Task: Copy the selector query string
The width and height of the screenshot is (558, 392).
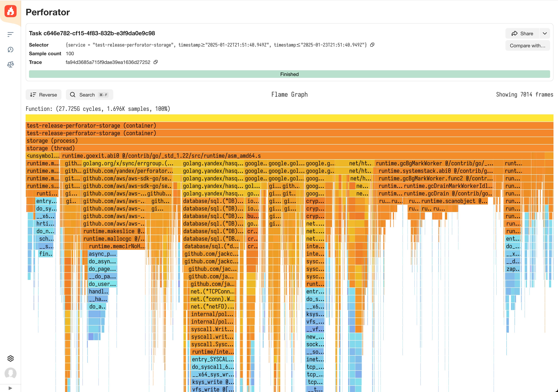Action: pos(372,45)
